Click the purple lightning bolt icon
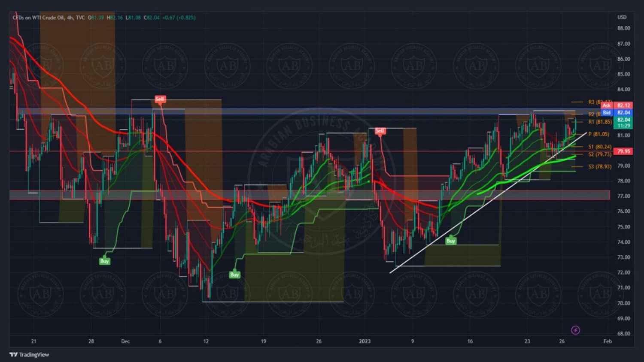The image size is (644, 362). [x=575, y=330]
